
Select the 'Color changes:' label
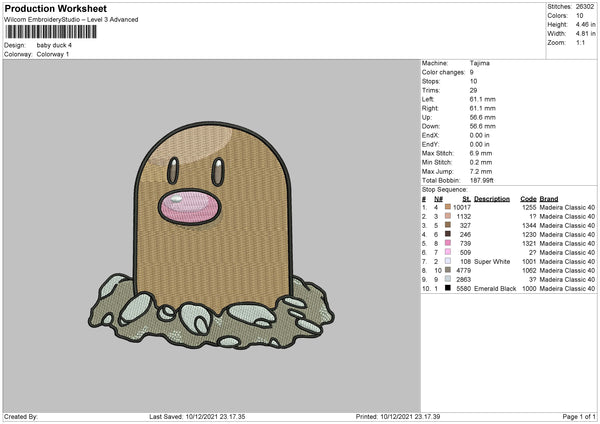click(x=443, y=72)
